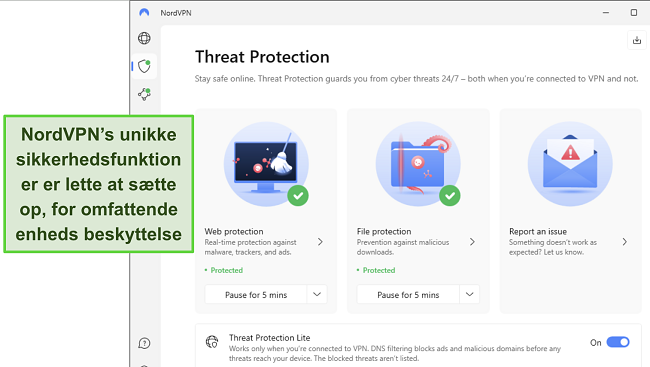Screen dimensions: 650x367
Task: Click the Report an issue envelope illustration
Action: pos(570,164)
